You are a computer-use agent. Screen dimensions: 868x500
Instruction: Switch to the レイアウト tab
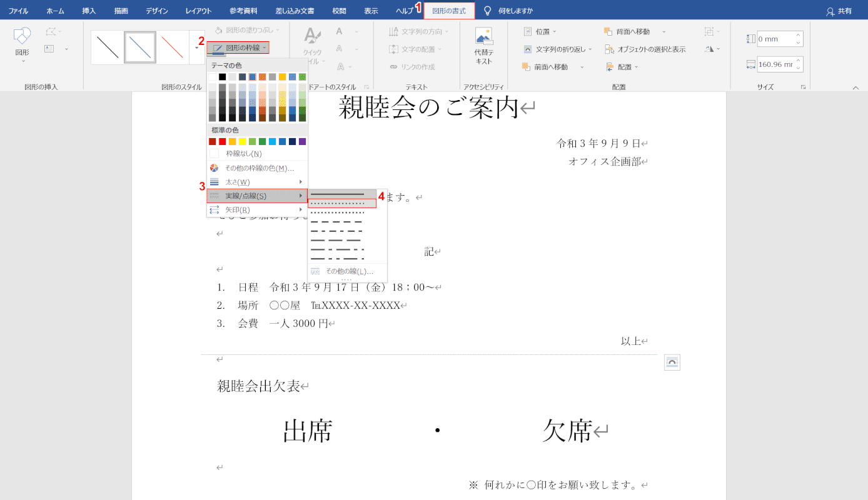pyautogui.click(x=198, y=11)
